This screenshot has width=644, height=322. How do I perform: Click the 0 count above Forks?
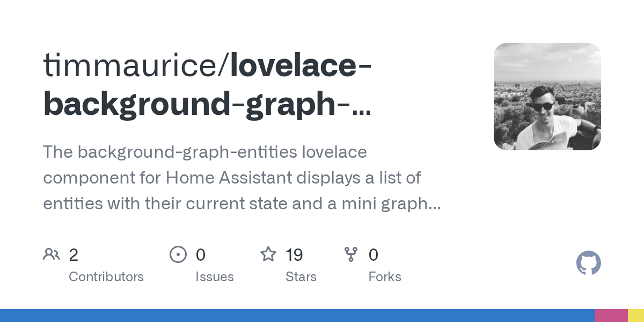click(x=374, y=255)
